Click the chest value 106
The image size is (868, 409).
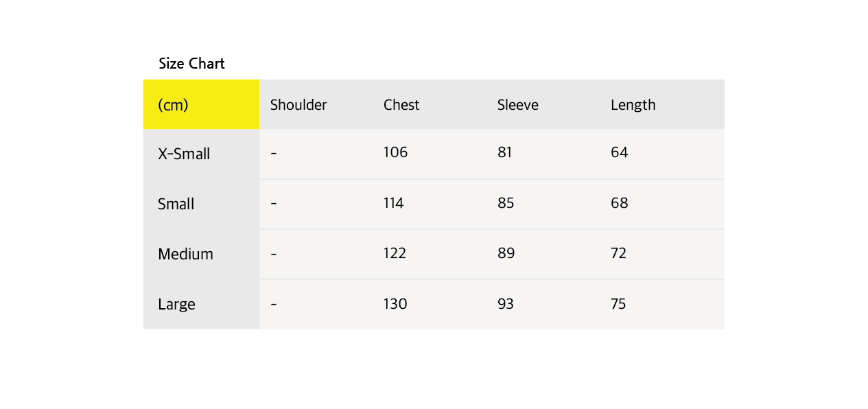tap(395, 152)
